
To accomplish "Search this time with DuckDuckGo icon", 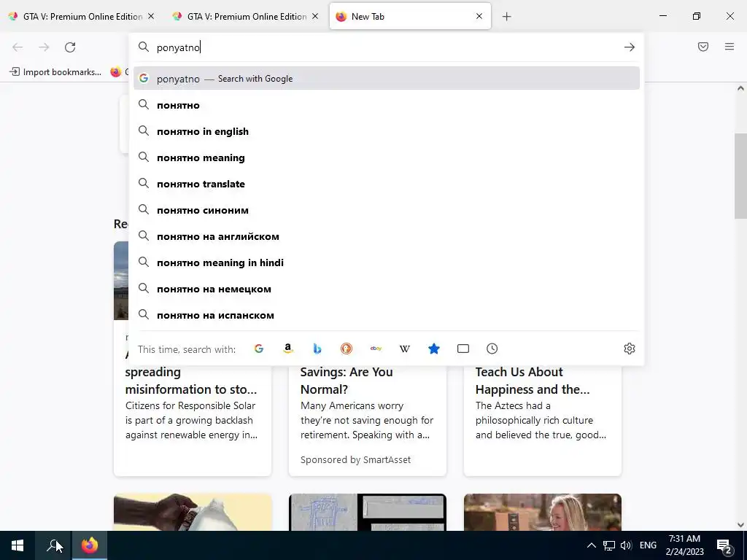I will (347, 349).
